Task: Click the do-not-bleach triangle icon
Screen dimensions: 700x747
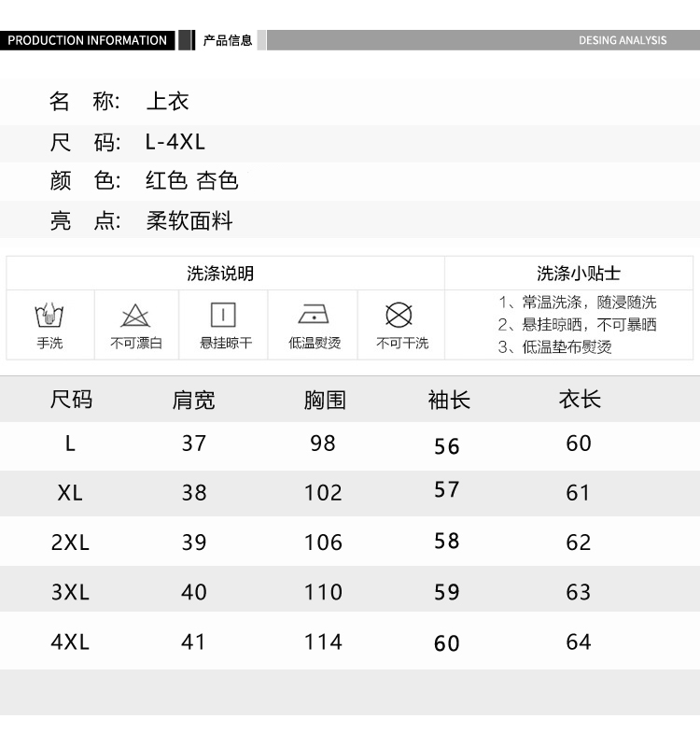Action: [x=135, y=316]
